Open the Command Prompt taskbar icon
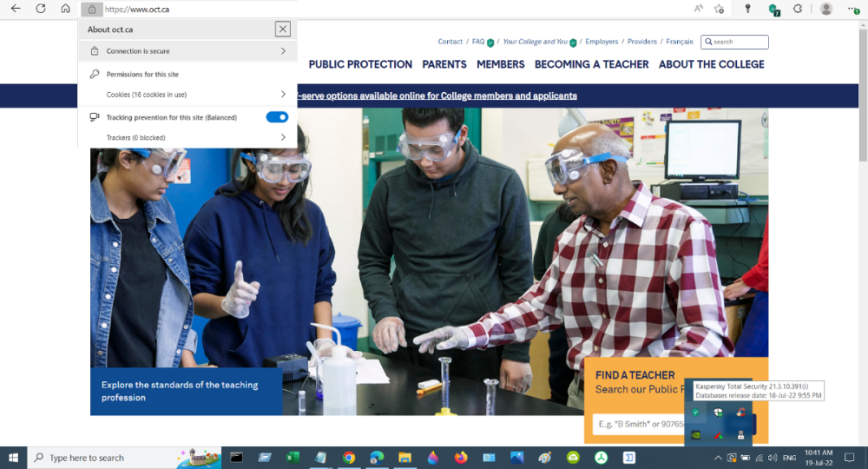 236,458
